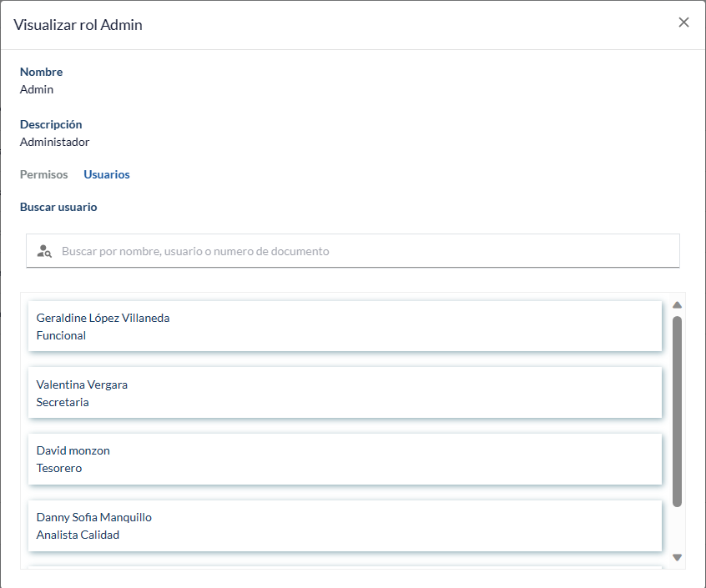Select the Usuarios tab

(x=107, y=174)
